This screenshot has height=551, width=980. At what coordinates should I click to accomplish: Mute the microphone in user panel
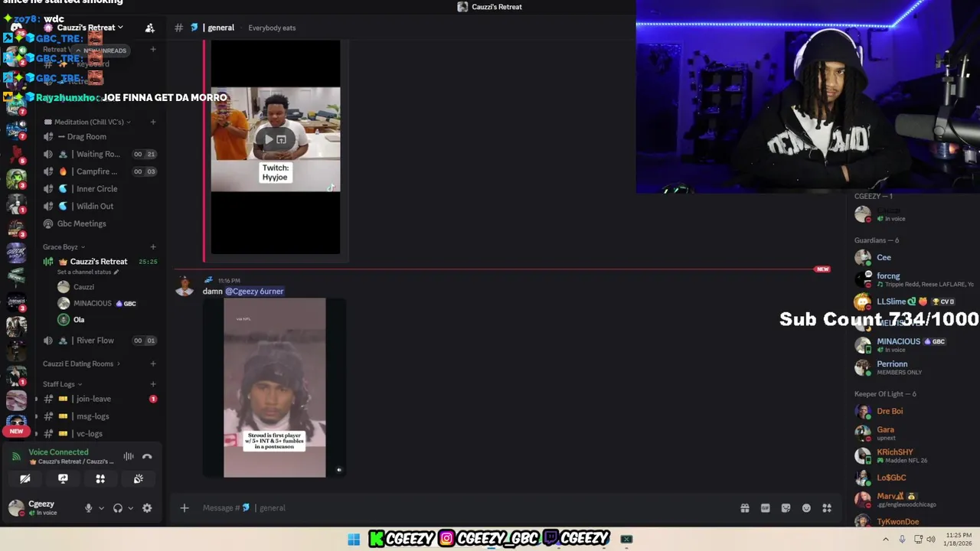(x=89, y=508)
